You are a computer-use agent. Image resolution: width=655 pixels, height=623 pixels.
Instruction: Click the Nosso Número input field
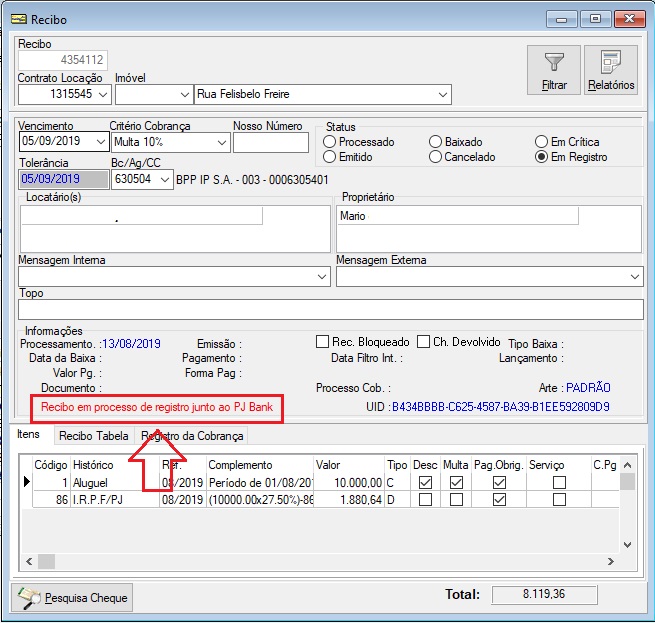(x=271, y=142)
